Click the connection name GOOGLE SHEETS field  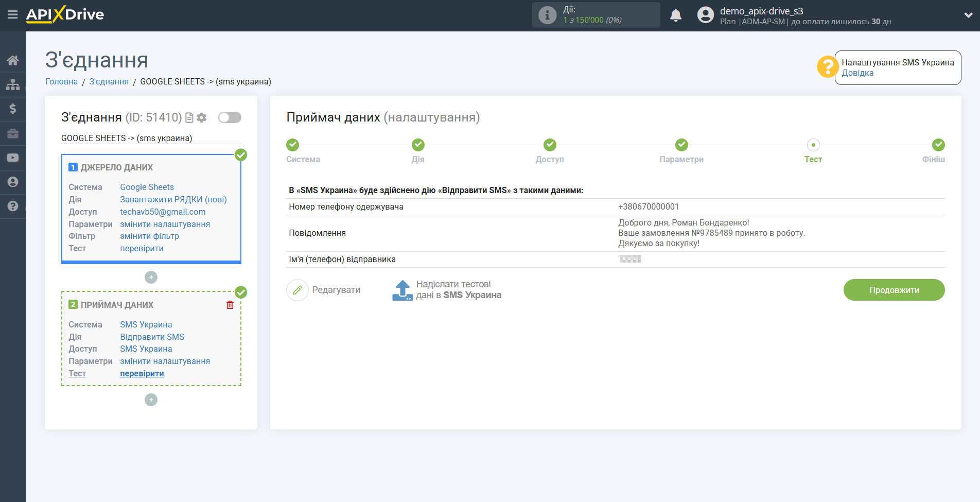pos(151,138)
